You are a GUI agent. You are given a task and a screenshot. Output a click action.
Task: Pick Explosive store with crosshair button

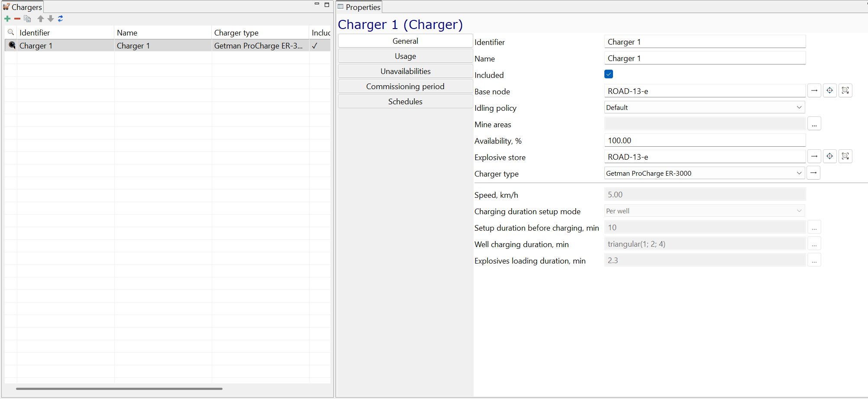click(830, 156)
